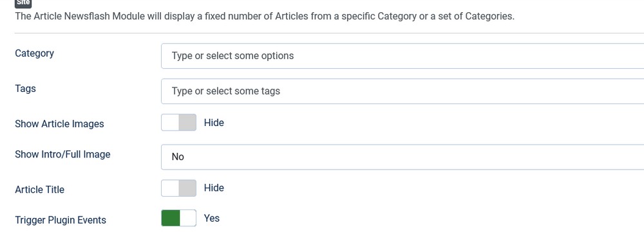Screen dimensions: 644x232
Task: Click the Article Title label
Action: point(40,190)
